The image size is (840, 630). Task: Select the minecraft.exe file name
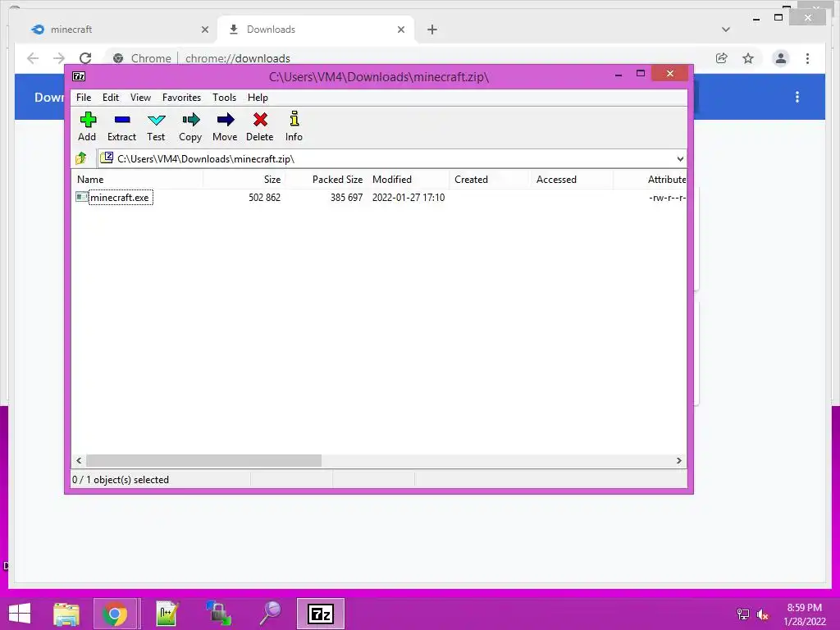tap(120, 197)
